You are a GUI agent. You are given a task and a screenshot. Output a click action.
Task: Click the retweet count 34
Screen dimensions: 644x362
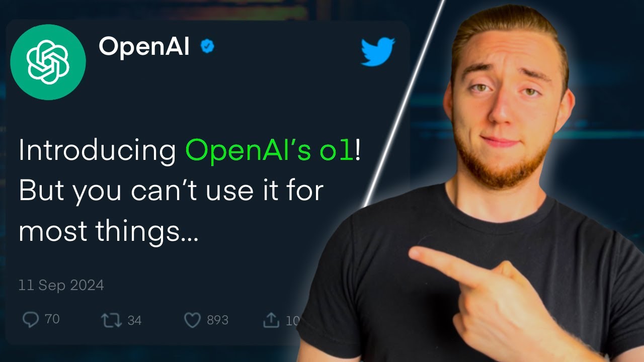click(134, 320)
